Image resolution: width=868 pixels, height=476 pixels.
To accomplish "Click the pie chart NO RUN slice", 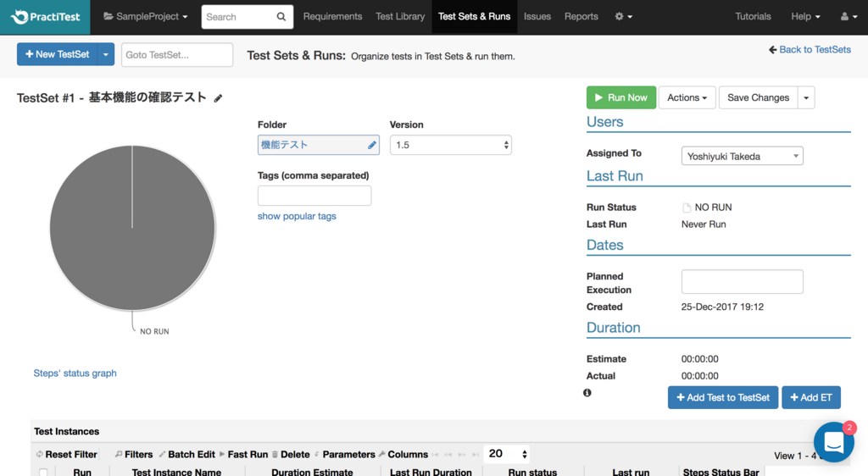I will (x=132, y=228).
